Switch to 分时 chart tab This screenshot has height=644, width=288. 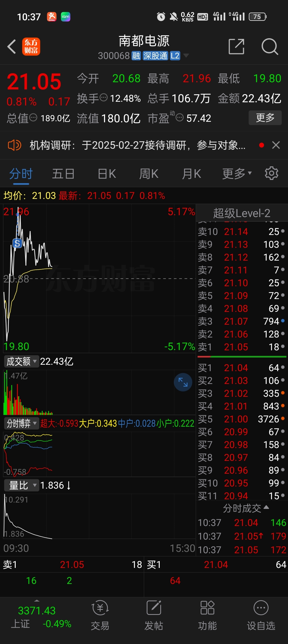point(21,174)
